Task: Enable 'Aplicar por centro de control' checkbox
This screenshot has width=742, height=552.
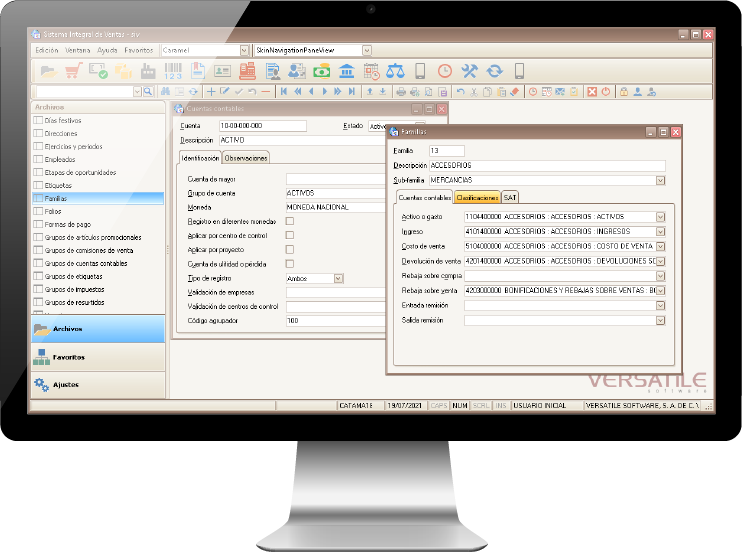Action: [290, 235]
